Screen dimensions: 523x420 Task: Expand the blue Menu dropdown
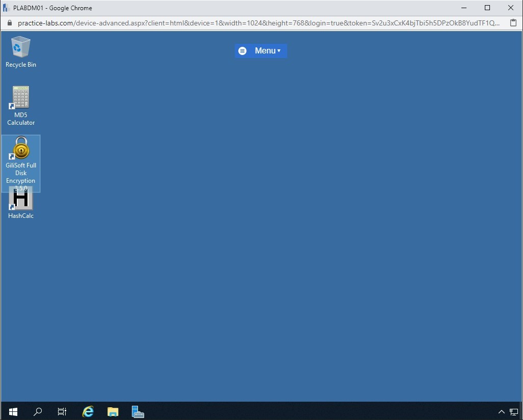(261, 51)
